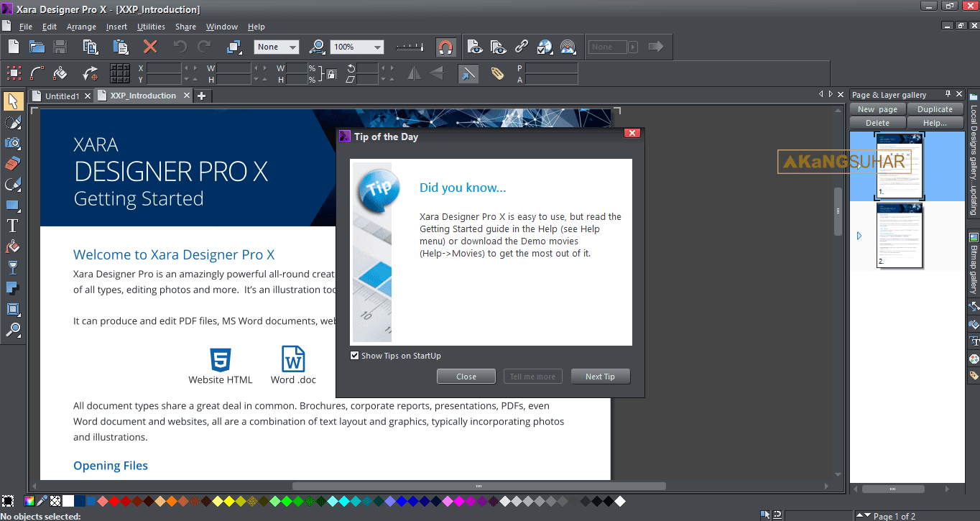Open the Utilities menu
The width and height of the screenshot is (980, 521).
151,27
